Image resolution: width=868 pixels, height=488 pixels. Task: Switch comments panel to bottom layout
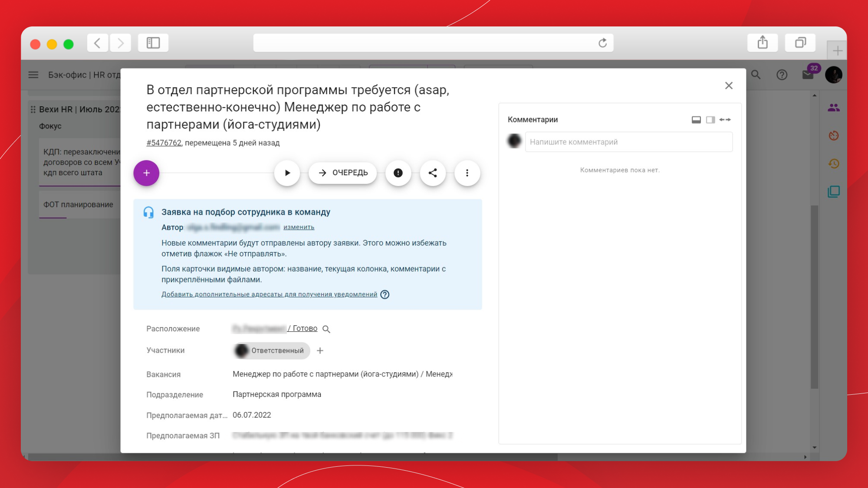click(x=696, y=120)
